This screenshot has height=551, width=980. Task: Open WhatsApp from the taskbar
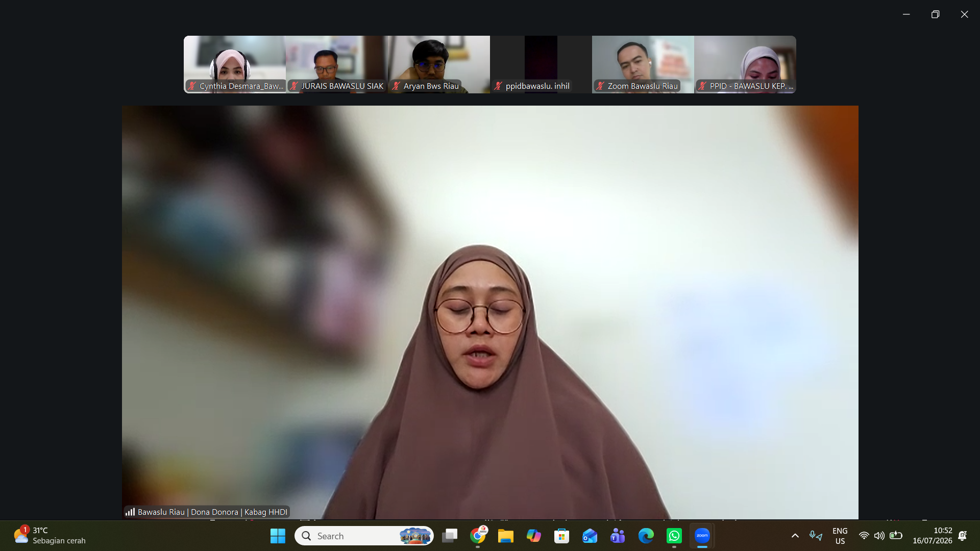click(674, 536)
